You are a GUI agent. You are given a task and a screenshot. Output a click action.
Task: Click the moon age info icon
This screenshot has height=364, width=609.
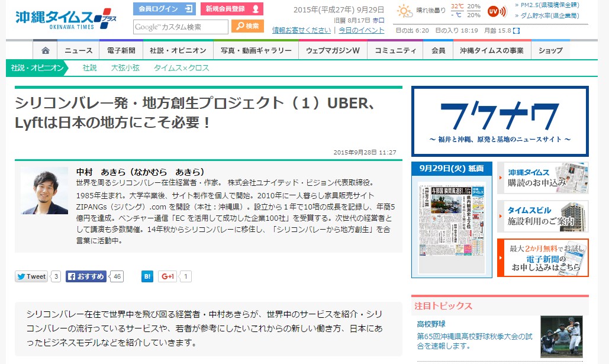[x=516, y=30]
